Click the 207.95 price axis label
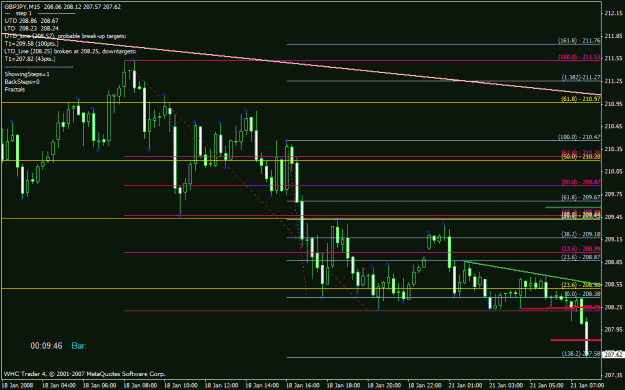625x390 pixels. pos(613,330)
